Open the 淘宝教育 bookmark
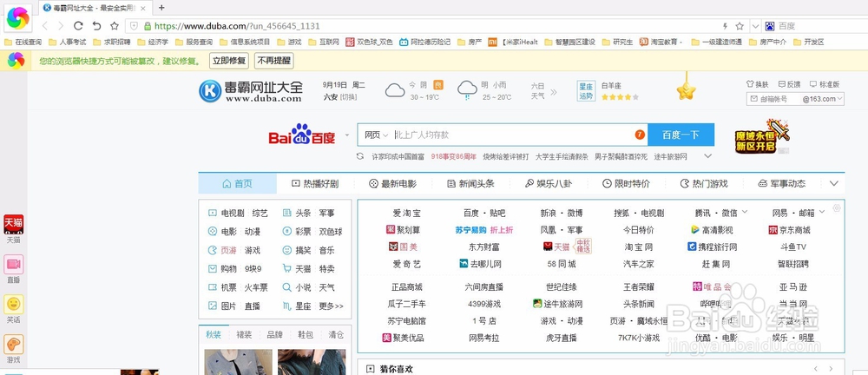The height and width of the screenshot is (375, 868). coord(662,42)
